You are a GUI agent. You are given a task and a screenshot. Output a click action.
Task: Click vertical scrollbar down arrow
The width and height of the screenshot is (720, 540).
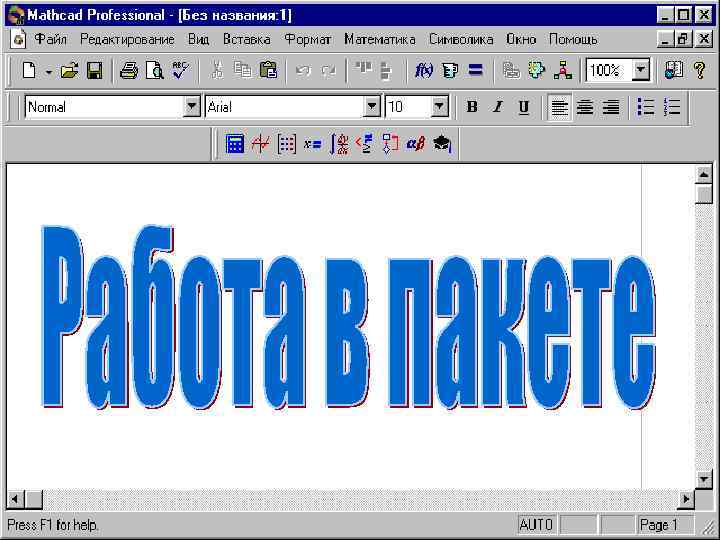[x=704, y=479]
